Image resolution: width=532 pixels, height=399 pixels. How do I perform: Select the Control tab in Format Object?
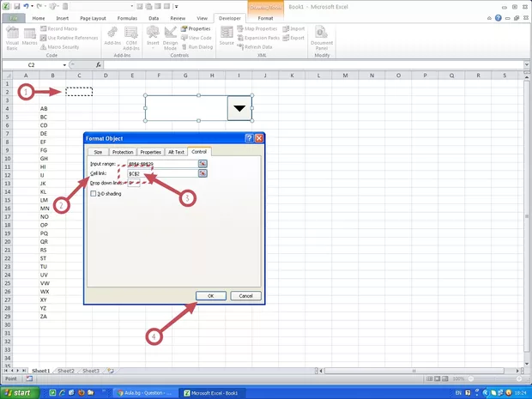pyautogui.click(x=199, y=152)
